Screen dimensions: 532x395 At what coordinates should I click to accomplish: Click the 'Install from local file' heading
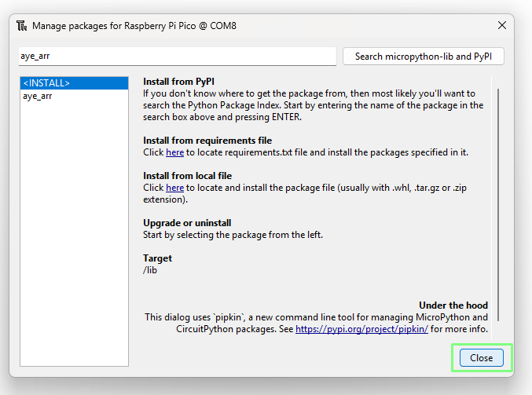click(x=187, y=176)
